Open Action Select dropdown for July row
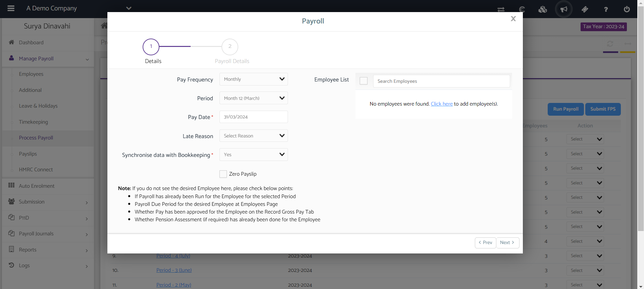Screen dimensions: 644x289 click(x=585, y=256)
